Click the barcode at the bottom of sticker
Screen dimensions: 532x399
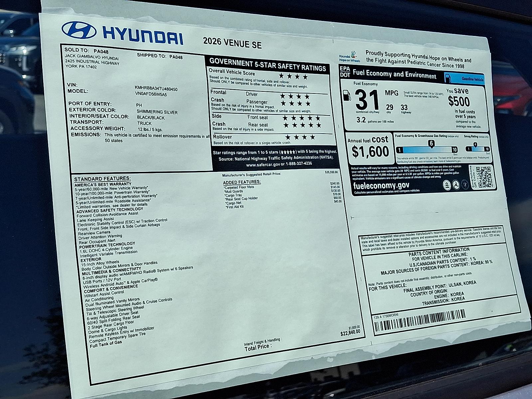coord(420,321)
